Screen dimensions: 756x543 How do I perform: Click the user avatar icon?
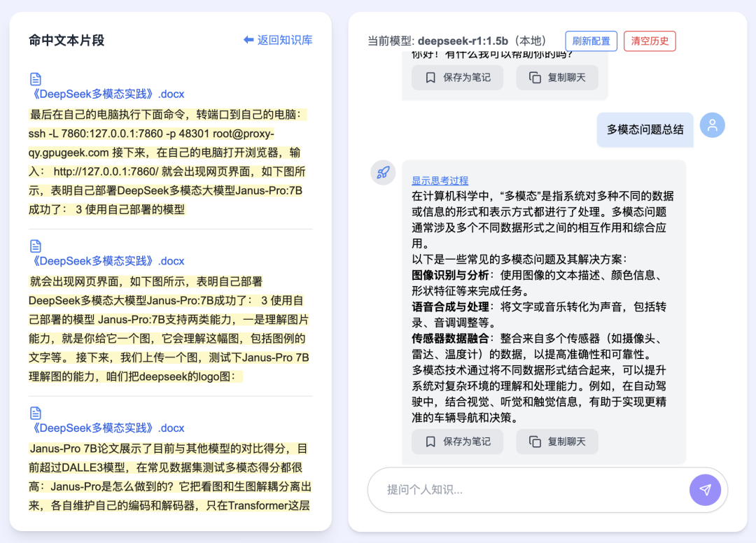click(712, 125)
